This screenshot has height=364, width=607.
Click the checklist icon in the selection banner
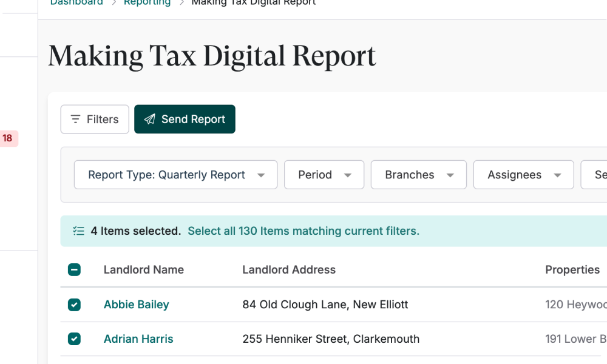click(x=78, y=231)
